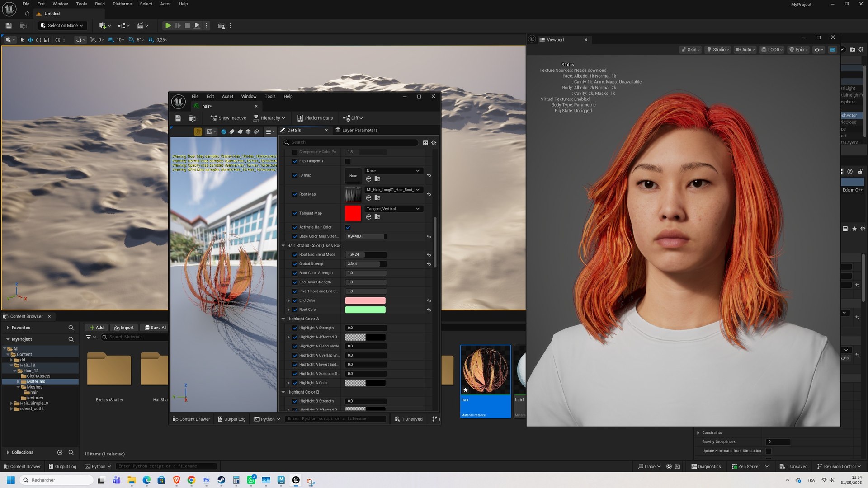Screen dimensions: 868x488
Task: Toggle Root Color Strength override checkbox
Action: [x=295, y=273]
